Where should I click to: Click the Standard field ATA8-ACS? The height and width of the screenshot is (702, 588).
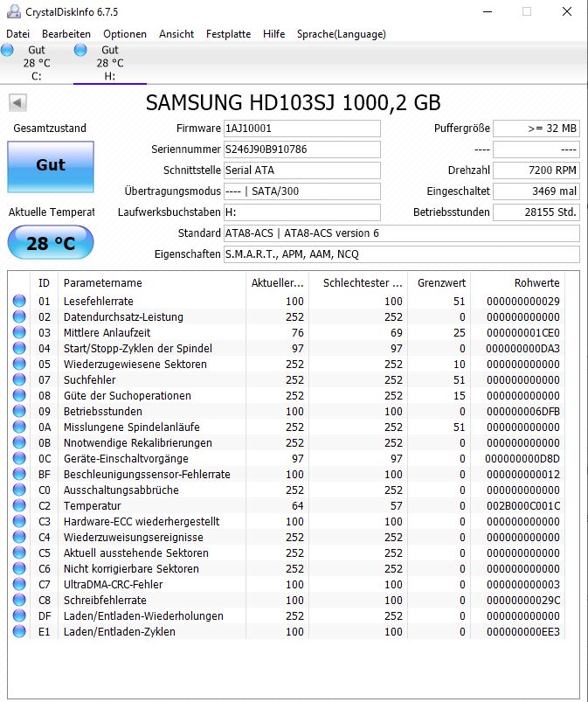(x=402, y=233)
